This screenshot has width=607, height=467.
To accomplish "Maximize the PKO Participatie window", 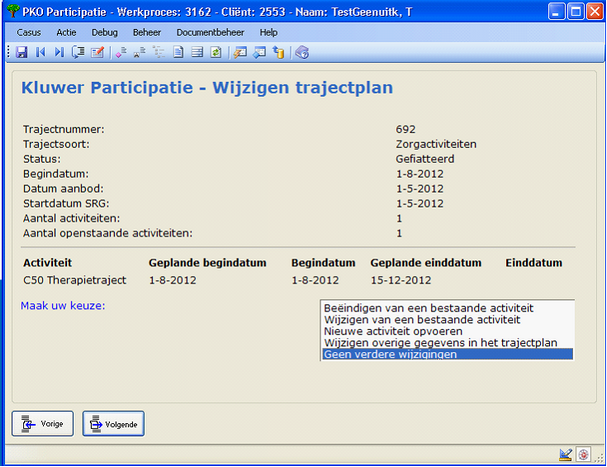I will (576, 11).
